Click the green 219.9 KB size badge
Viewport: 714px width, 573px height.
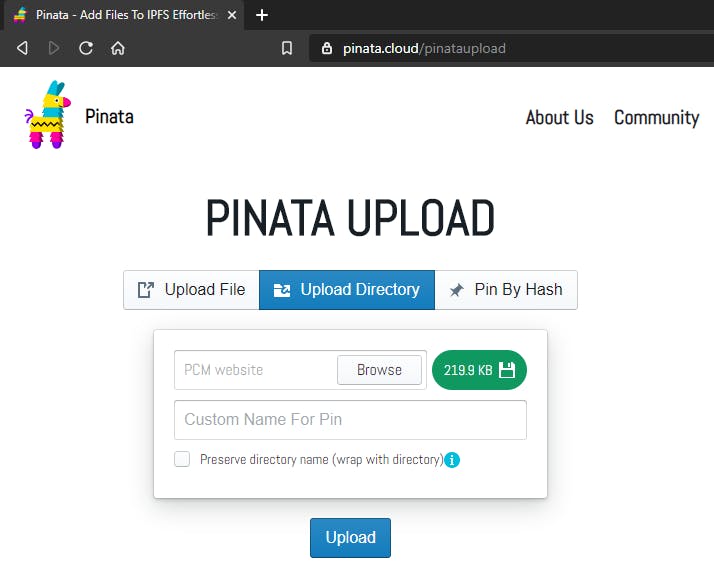pos(479,370)
